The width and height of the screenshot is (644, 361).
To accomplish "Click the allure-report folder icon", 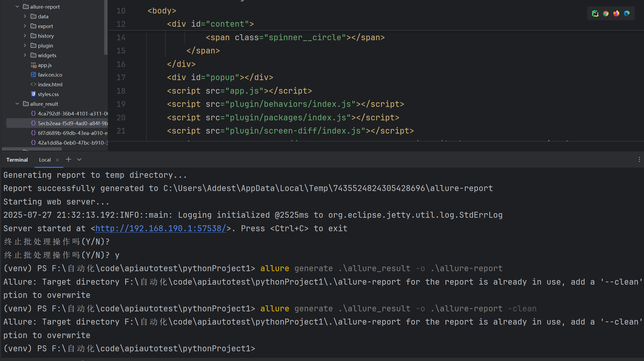I will tap(26, 6).
